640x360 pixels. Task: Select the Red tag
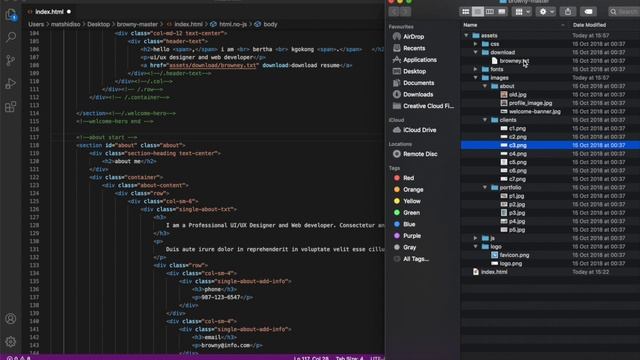click(x=408, y=178)
